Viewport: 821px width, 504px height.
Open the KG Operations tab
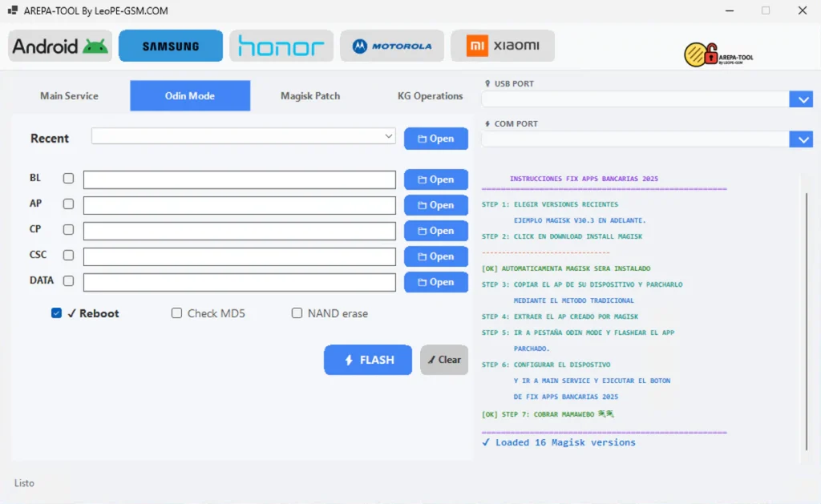[x=430, y=96]
